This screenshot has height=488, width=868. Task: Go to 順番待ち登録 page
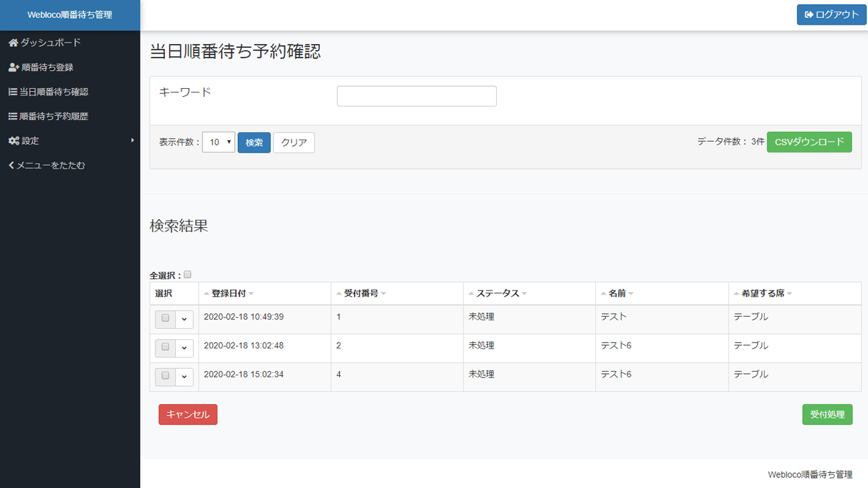(x=70, y=67)
